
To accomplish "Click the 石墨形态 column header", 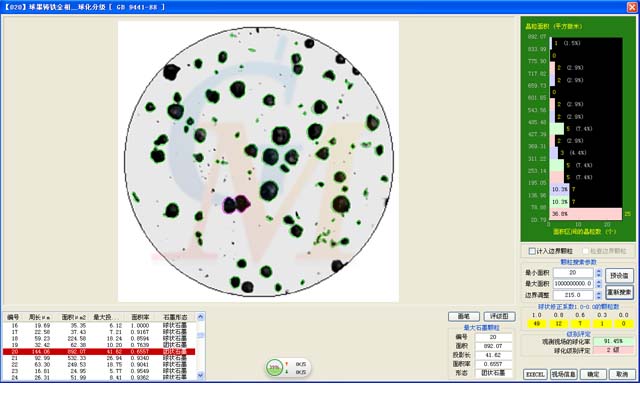I will [175, 317].
